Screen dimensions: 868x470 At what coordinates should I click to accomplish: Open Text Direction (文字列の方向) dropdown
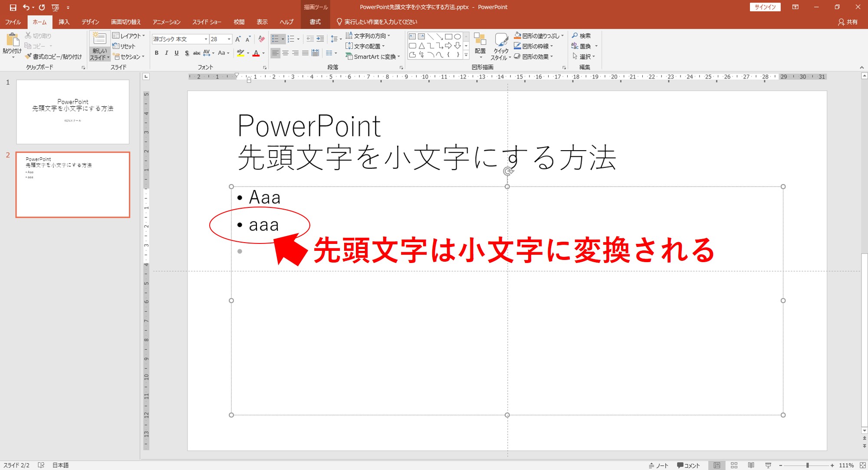368,36
